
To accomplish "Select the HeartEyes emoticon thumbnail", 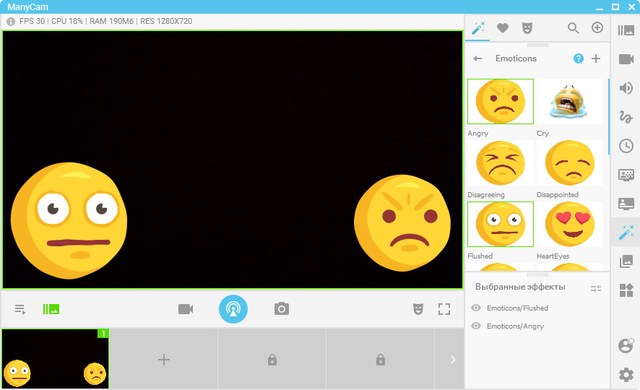I will pos(569,224).
